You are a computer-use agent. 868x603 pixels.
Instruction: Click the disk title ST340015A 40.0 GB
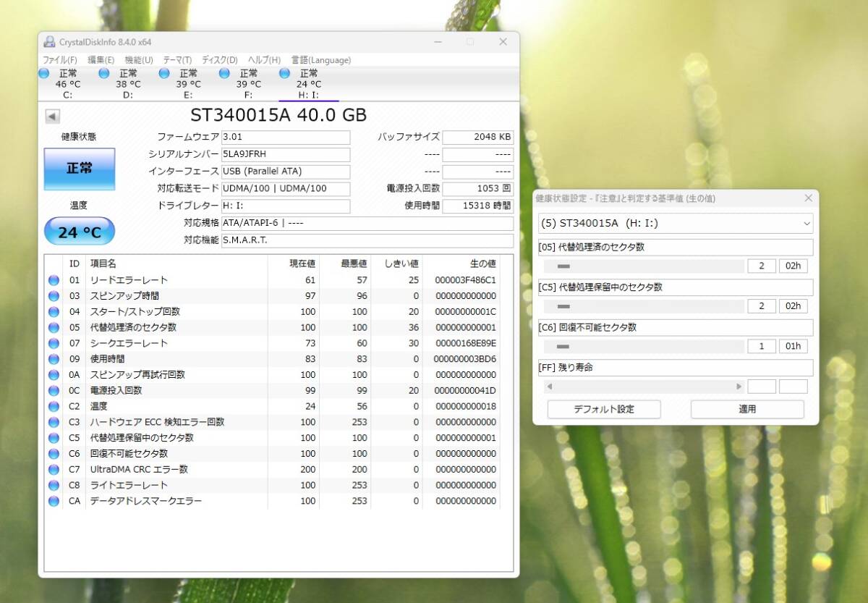[278, 115]
